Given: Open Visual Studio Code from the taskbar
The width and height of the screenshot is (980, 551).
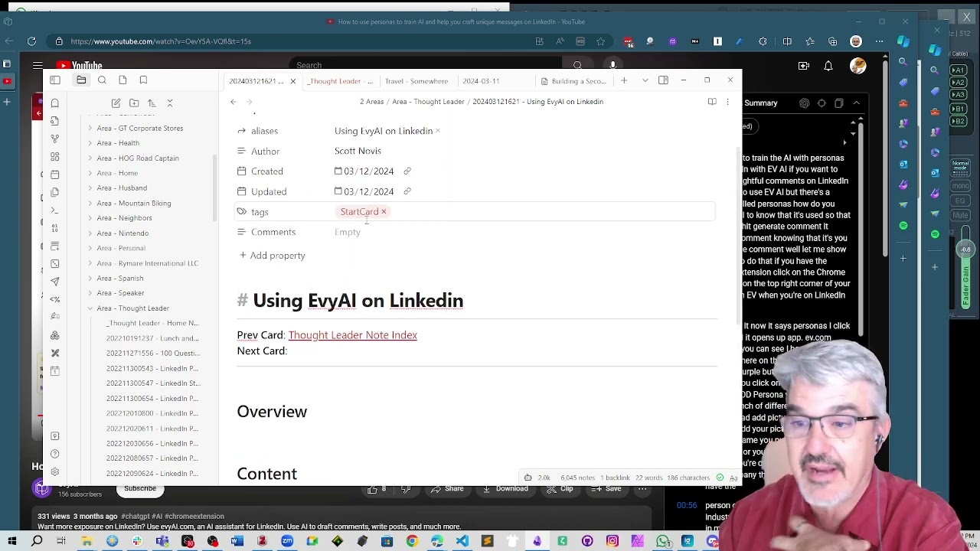Looking at the screenshot, I should [462, 542].
